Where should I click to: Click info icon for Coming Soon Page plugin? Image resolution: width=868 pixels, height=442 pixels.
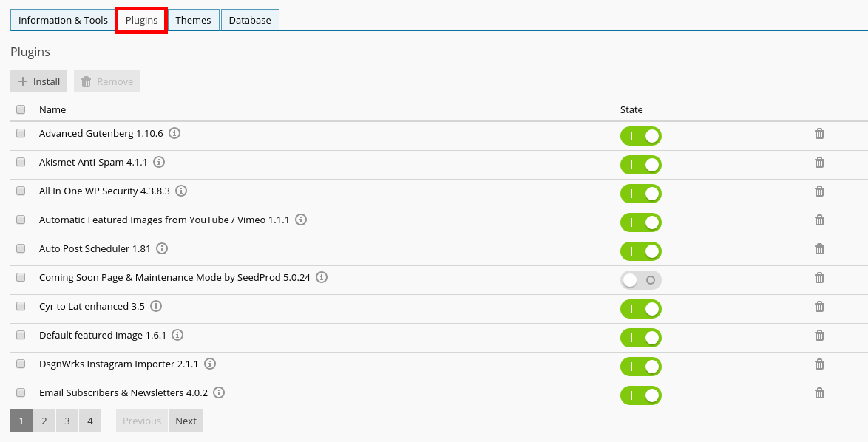[x=322, y=277]
